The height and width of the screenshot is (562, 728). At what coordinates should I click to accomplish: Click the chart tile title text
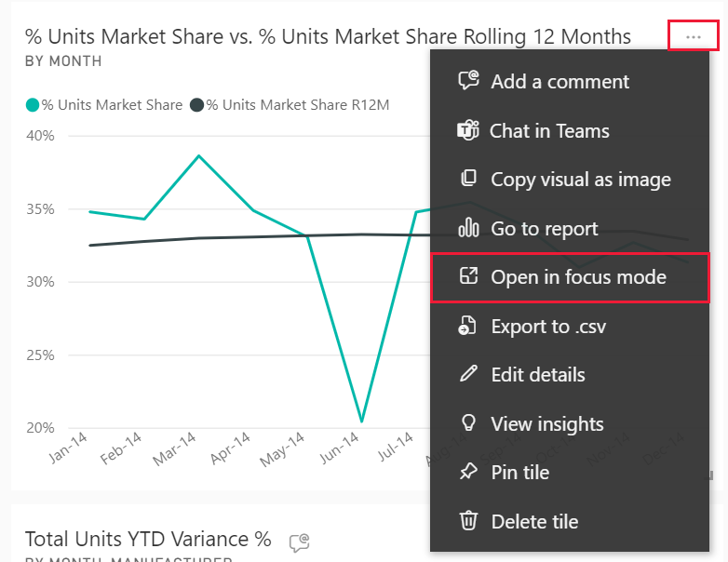[x=328, y=37]
